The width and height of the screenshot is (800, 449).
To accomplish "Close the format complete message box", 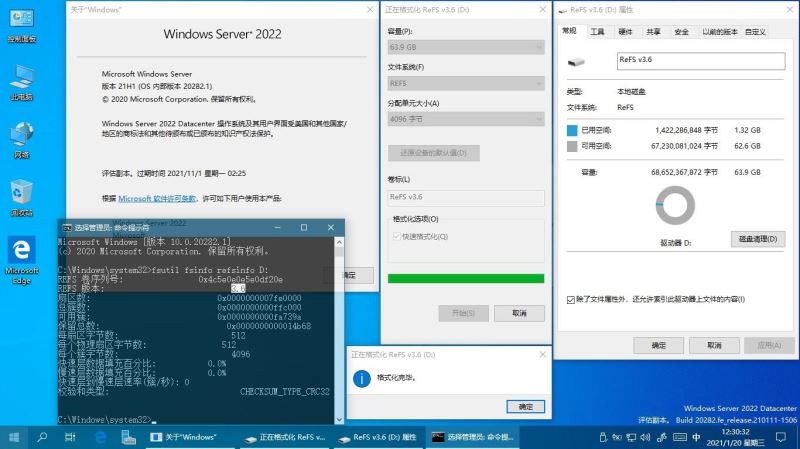I will (x=542, y=354).
